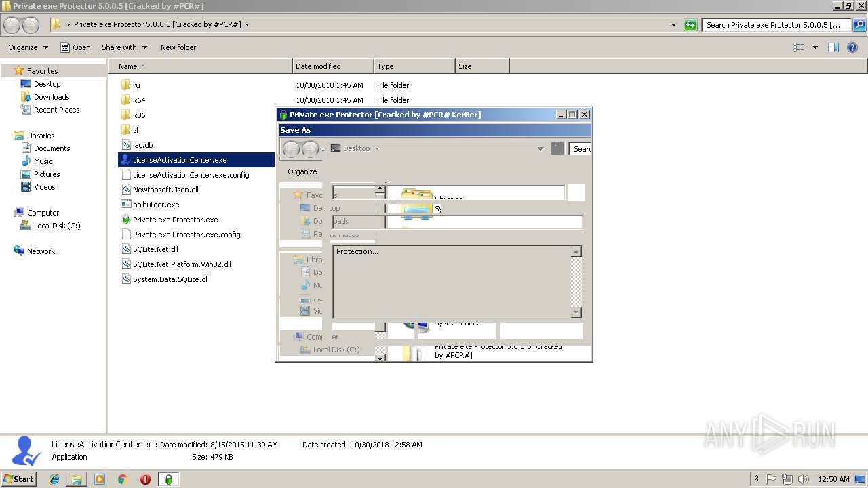Click the Explorer search magnifier icon
The width and height of the screenshot is (868, 488).
point(859,25)
